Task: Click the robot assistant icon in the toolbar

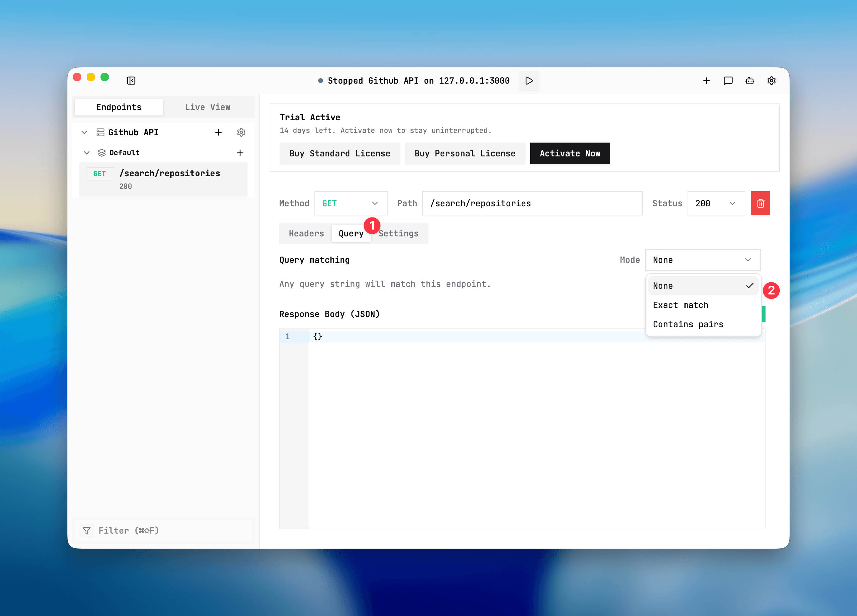Action: [x=750, y=80]
